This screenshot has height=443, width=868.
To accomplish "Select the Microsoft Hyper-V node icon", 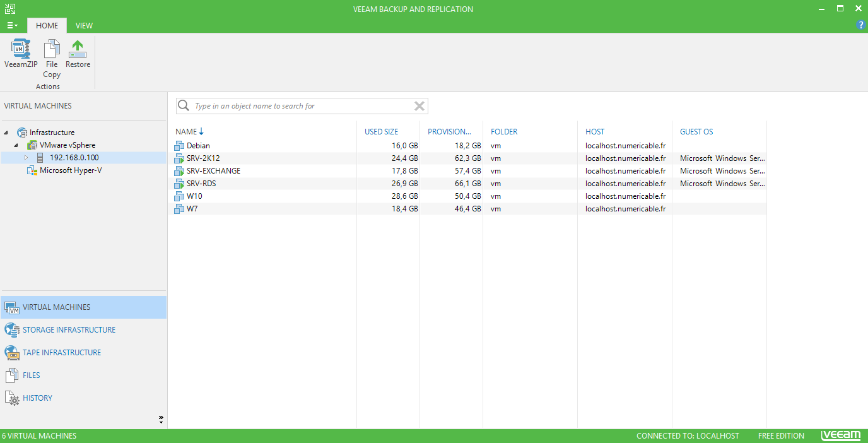I will 32,170.
